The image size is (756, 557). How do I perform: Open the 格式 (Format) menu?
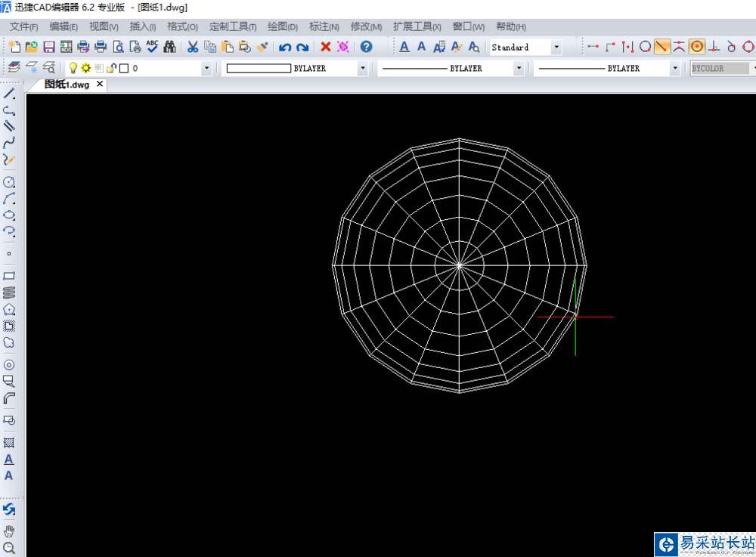(182, 26)
